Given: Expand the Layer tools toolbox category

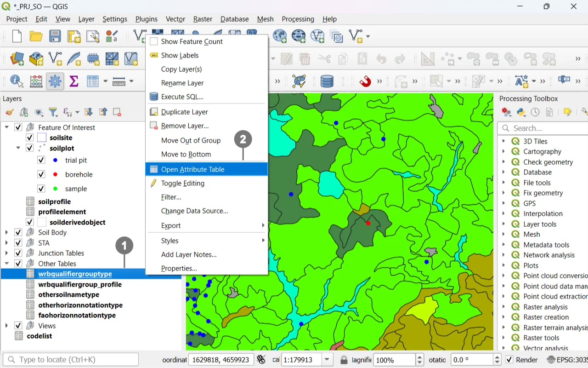Looking at the screenshot, I should (504, 224).
